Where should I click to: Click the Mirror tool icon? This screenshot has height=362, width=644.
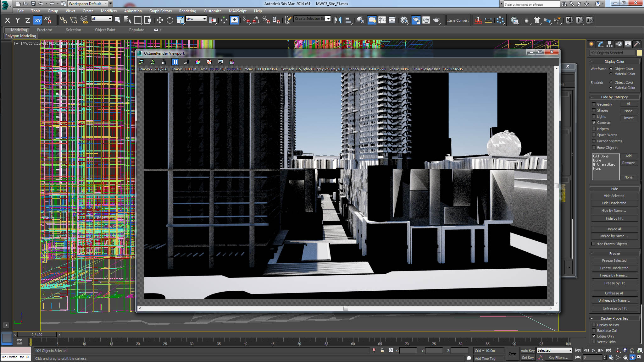(338, 20)
